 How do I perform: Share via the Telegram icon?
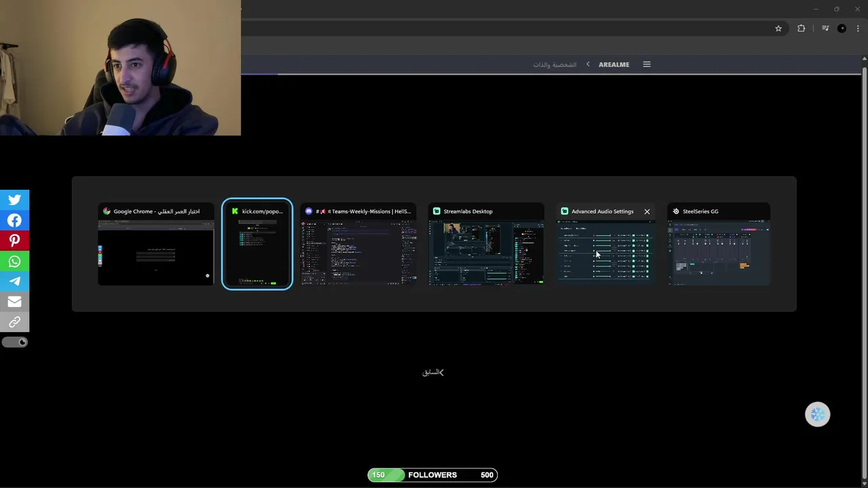coord(14,281)
